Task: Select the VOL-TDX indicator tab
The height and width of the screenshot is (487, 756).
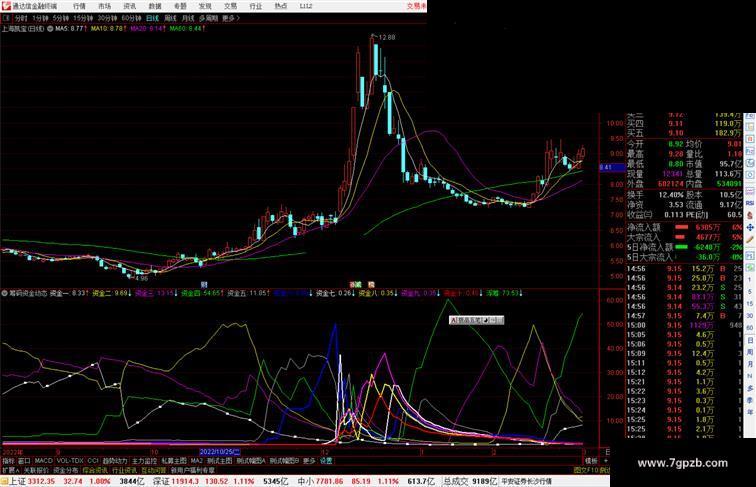Action: (x=70, y=461)
